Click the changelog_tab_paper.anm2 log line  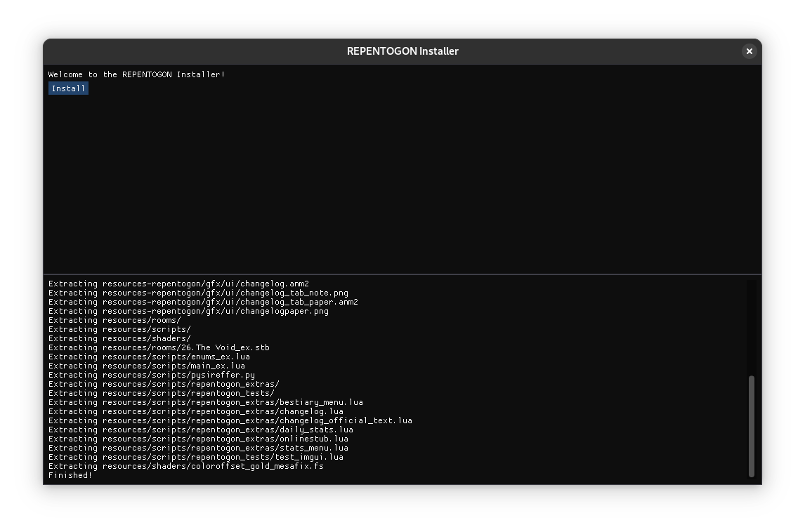pos(203,302)
